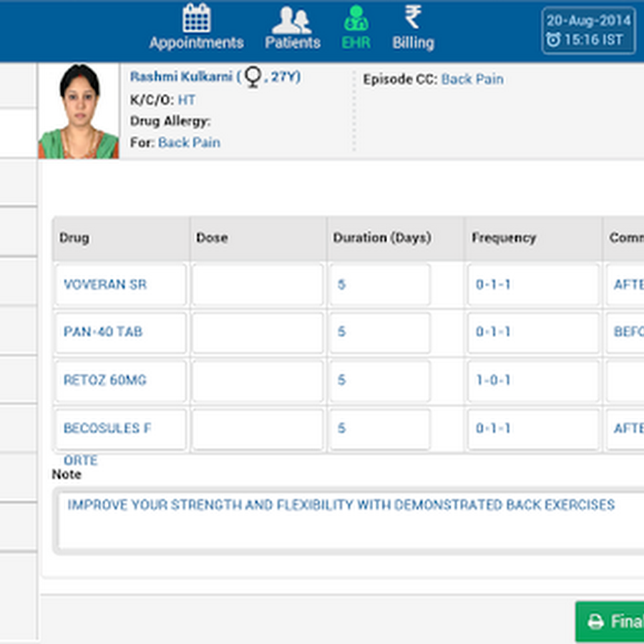
Task: Click Frequency 0-1-1 for BECOSULES
Action: tap(533, 429)
